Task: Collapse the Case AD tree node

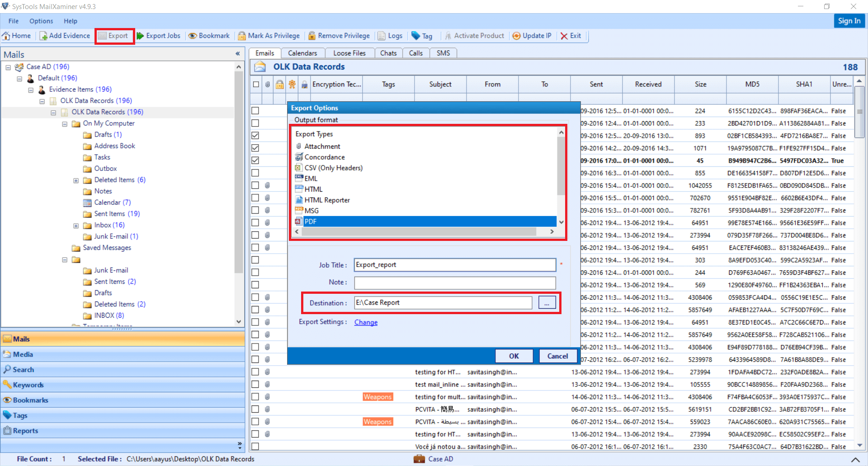Action: (8, 67)
